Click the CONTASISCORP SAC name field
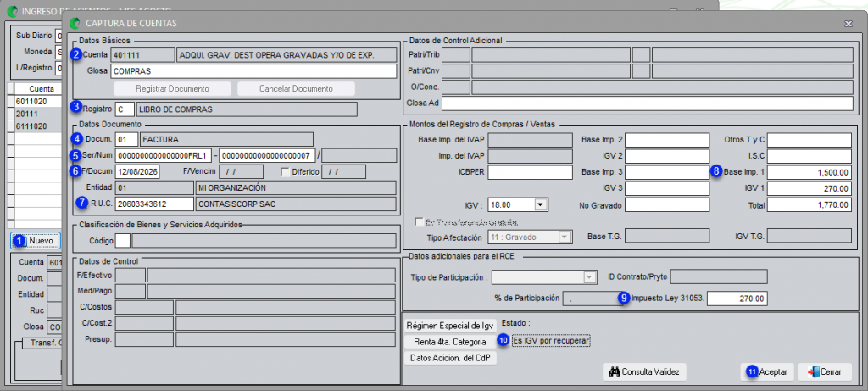Screen dimensions: 868x391 coord(296,204)
